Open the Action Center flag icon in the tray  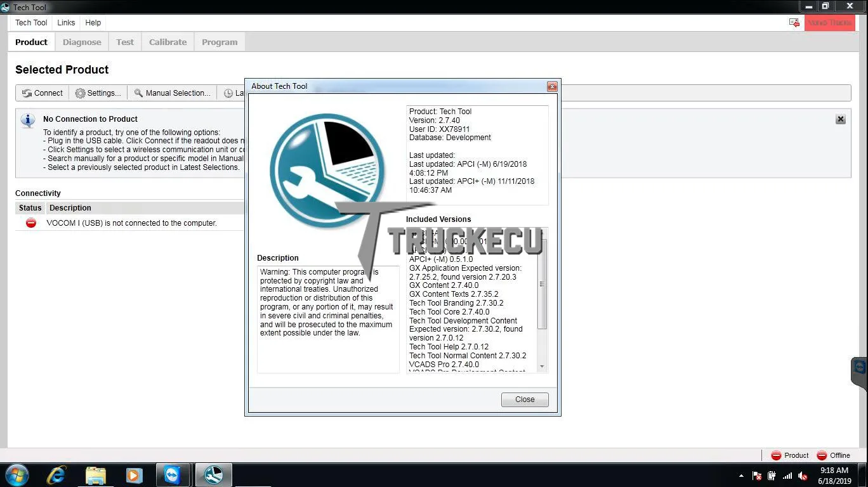757,476
